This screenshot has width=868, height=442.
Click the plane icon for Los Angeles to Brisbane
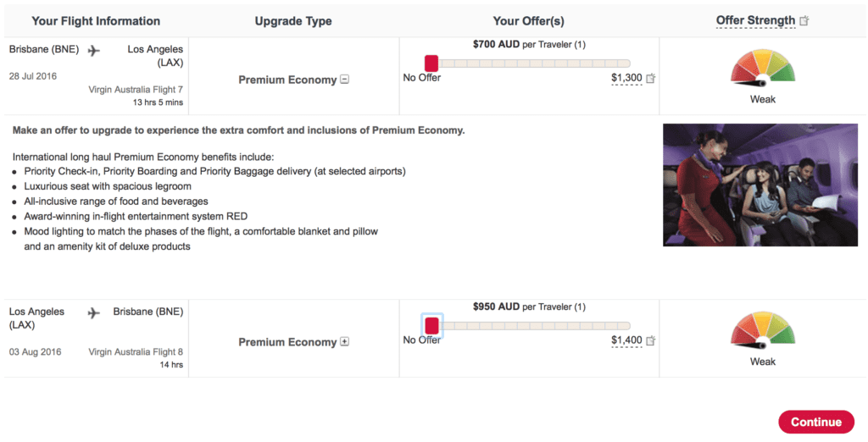click(94, 312)
